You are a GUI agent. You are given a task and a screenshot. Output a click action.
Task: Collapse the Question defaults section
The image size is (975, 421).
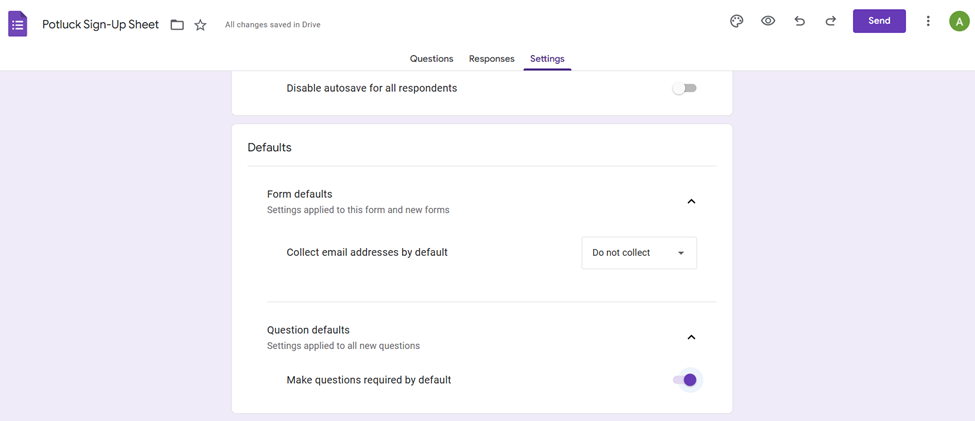click(x=691, y=338)
